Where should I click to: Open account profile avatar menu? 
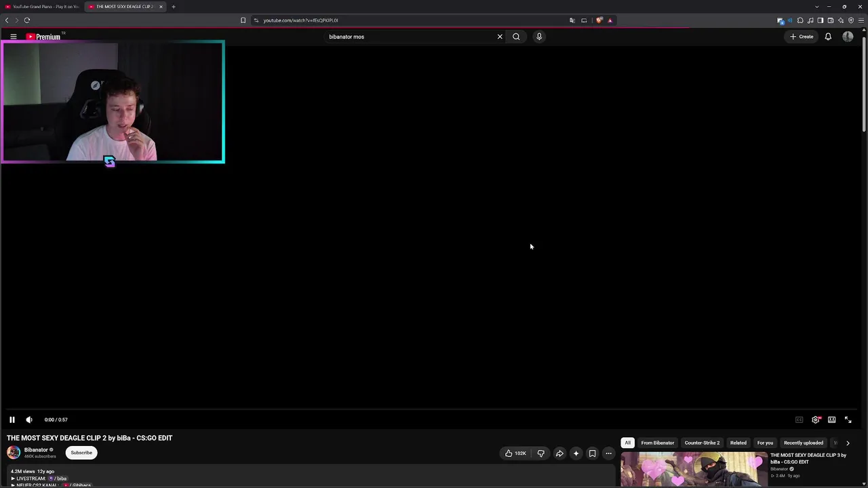[848, 37]
